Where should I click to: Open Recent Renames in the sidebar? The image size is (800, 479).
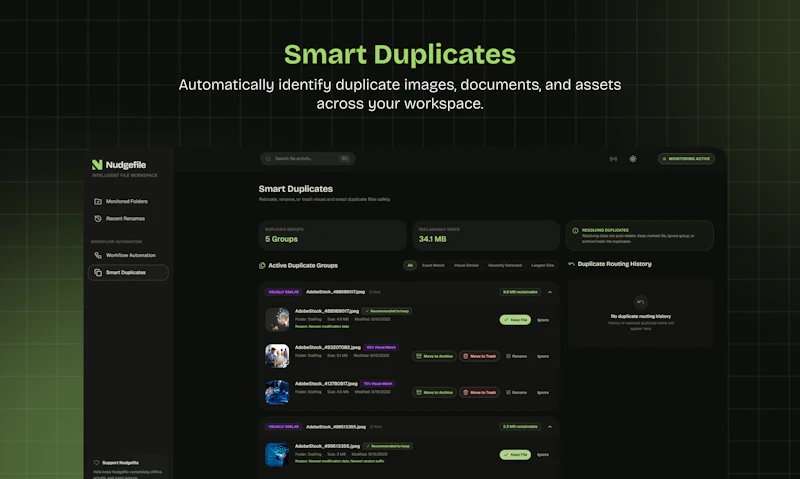[120, 219]
